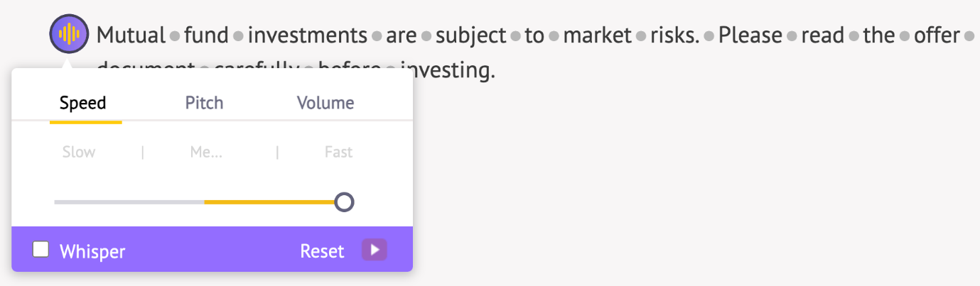The image size is (980, 286).
Task: Click the word "market"
Action: [x=597, y=35]
